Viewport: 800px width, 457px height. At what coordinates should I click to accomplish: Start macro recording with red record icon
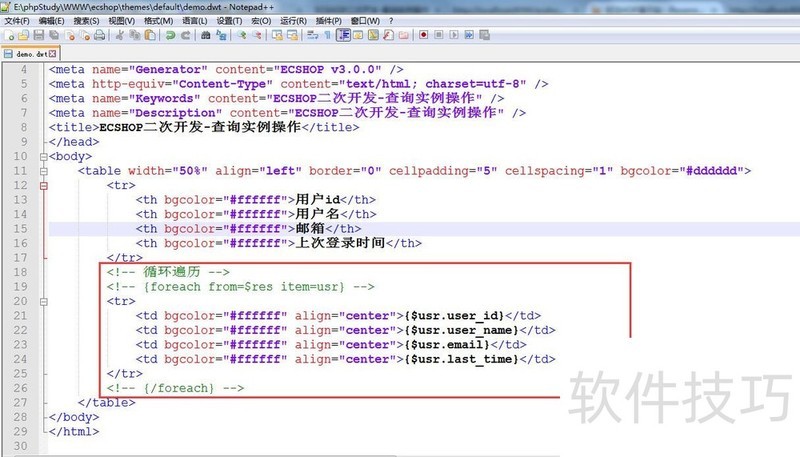pyautogui.click(x=424, y=35)
